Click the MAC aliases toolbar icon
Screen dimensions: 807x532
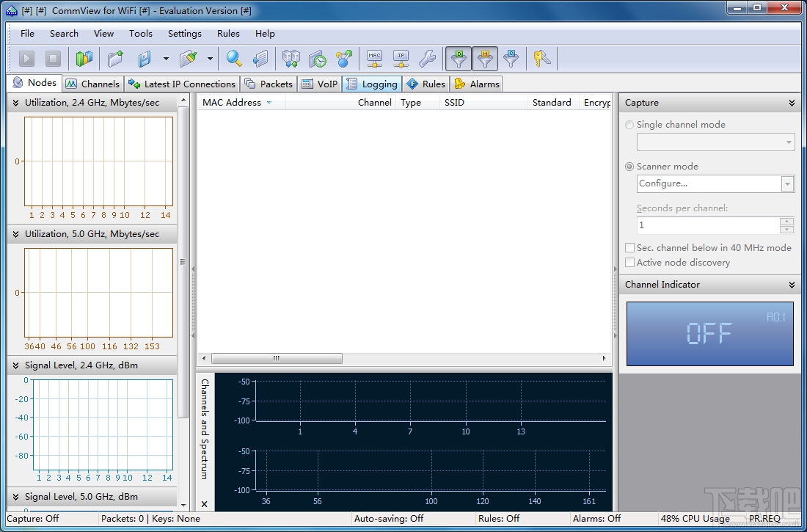(x=375, y=59)
